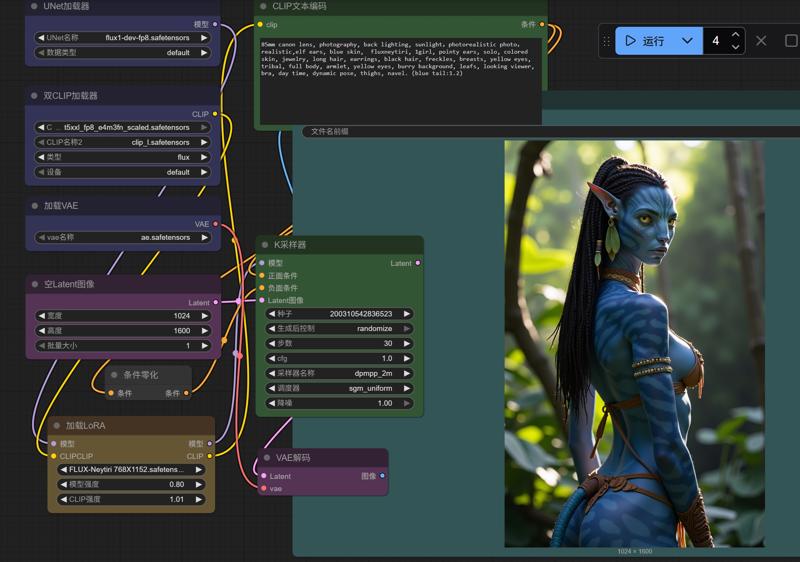
Task: Toggle collapse dot on CLIP文本编码 node
Action: click(x=261, y=6)
